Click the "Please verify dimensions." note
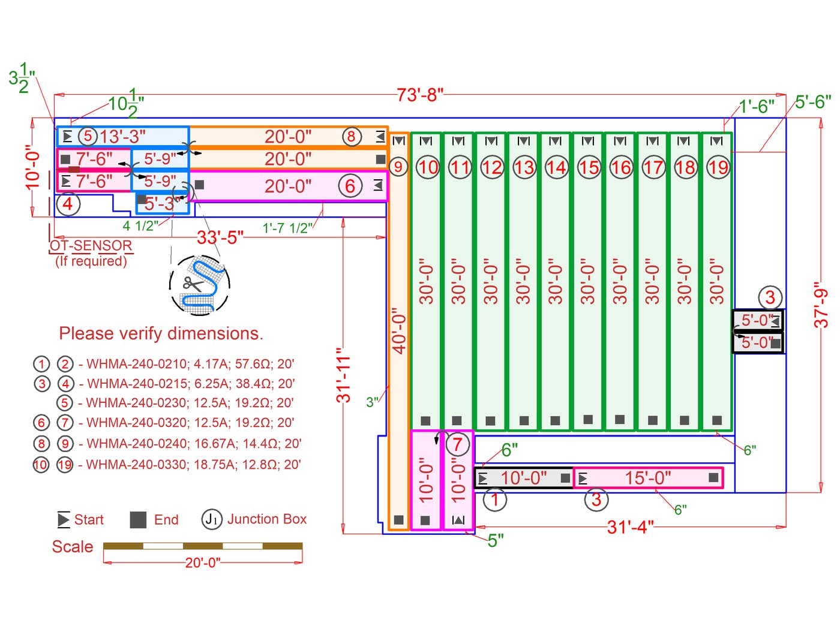The height and width of the screenshot is (629, 840). point(161,333)
